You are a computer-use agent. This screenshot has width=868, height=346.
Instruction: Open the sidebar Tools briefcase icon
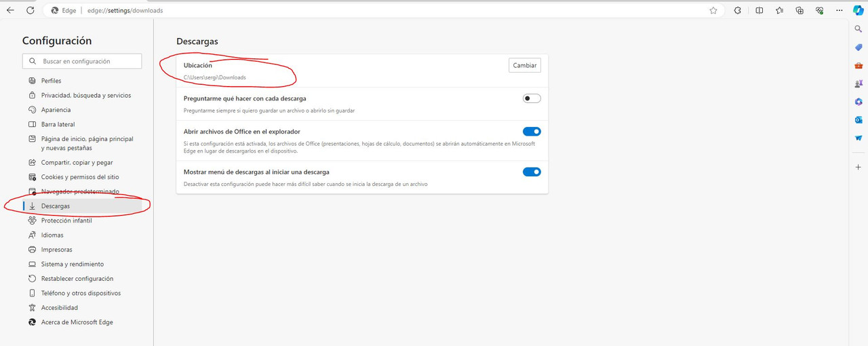[859, 66]
